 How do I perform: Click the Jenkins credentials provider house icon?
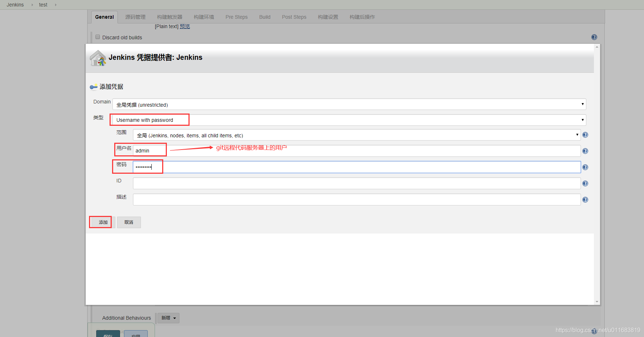[x=98, y=58]
